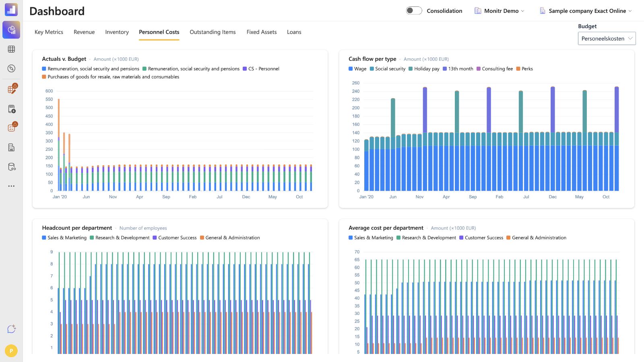The width and height of the screenshot is (644, 362).
Task: Toggle 13th month series in Cash flow legend
Action: (x=458, y=69)
